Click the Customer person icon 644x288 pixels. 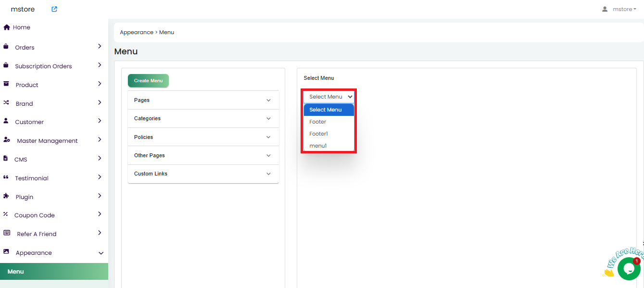point(6,121)
